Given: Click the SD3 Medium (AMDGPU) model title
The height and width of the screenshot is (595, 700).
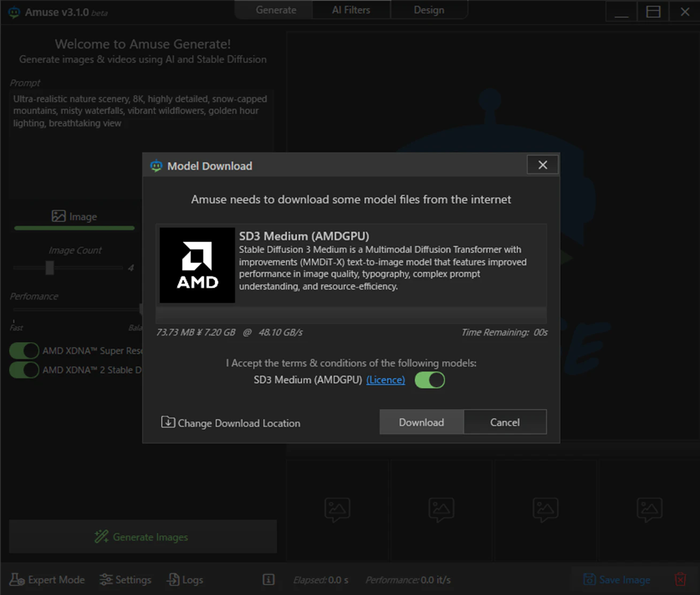Looking at the screenshot, I should coord(304,236).
